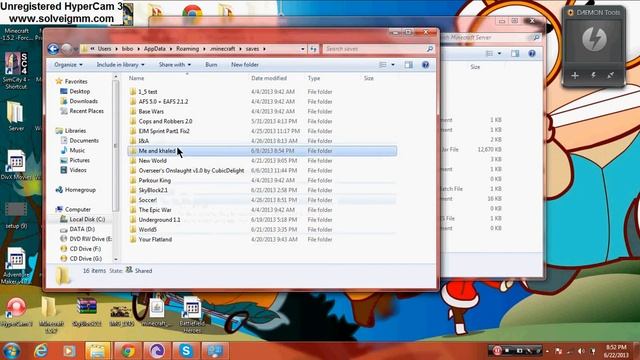Viewport: 640px width, 360px height.
Task: Select DATA (D:) drive in sidebar
Action: 78,229
